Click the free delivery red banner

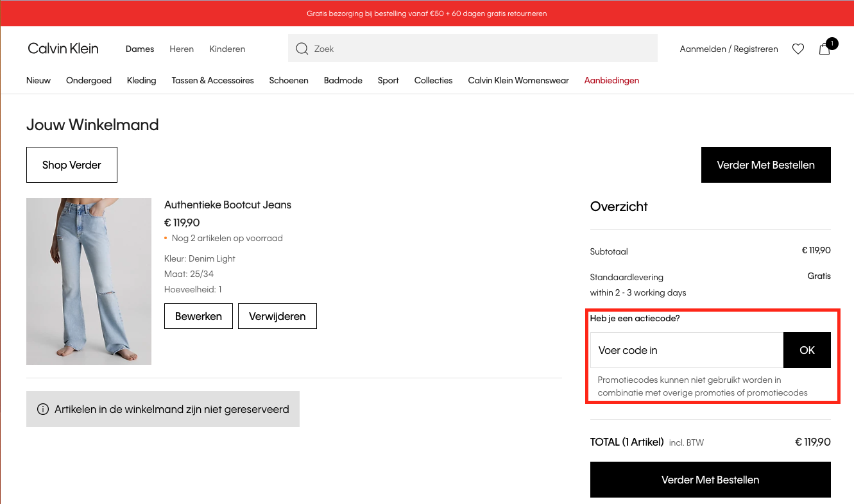pos(427,13)
